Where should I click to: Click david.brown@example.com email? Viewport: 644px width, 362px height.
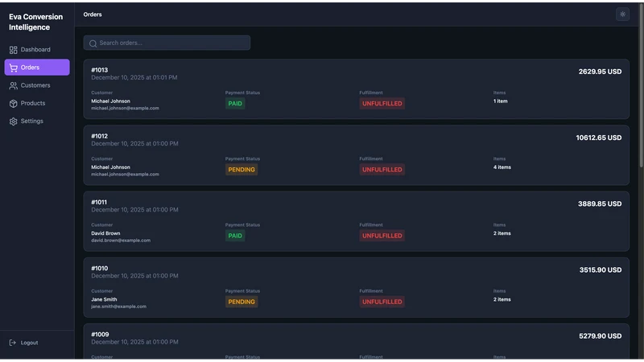pyautogui.click(x=121, y=241)
